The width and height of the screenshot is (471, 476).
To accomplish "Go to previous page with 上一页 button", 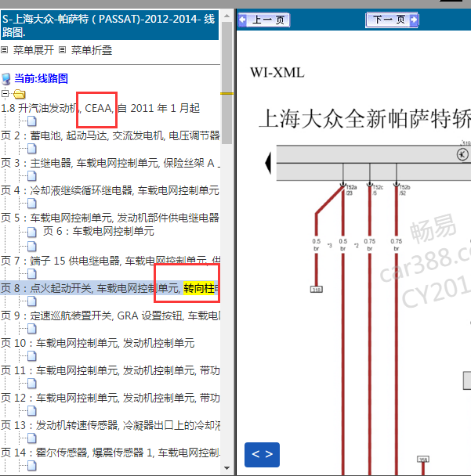I will point(264,20).
